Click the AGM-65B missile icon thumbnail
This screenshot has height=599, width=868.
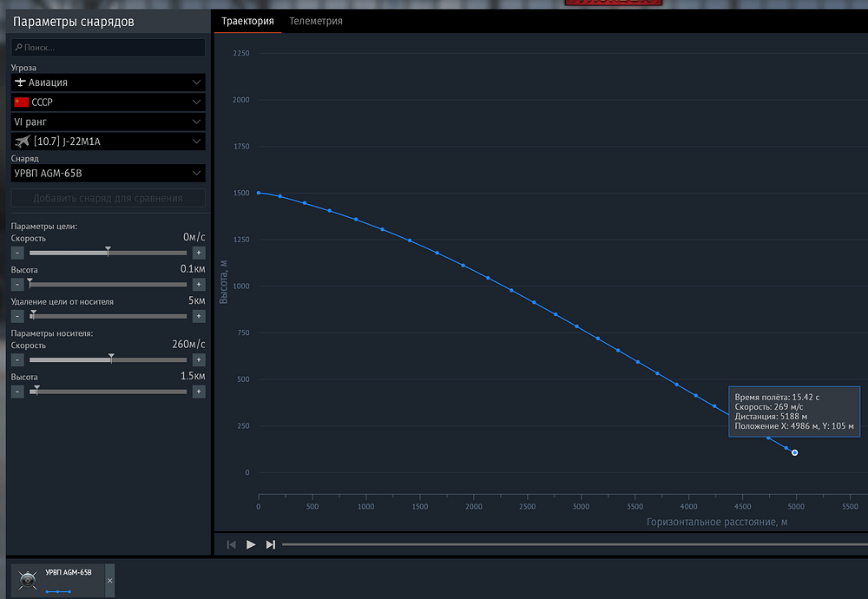pos(28,580)
